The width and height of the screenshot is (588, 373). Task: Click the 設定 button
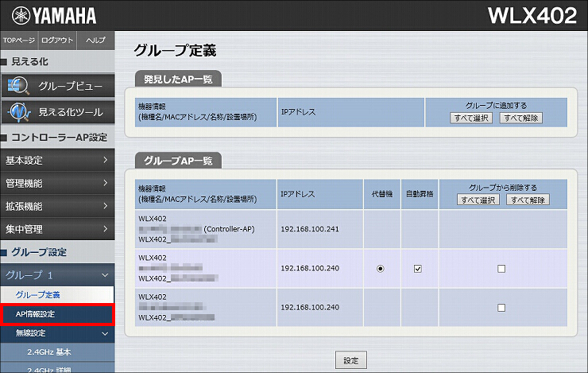pyautogui.click(x=351, y=360)
